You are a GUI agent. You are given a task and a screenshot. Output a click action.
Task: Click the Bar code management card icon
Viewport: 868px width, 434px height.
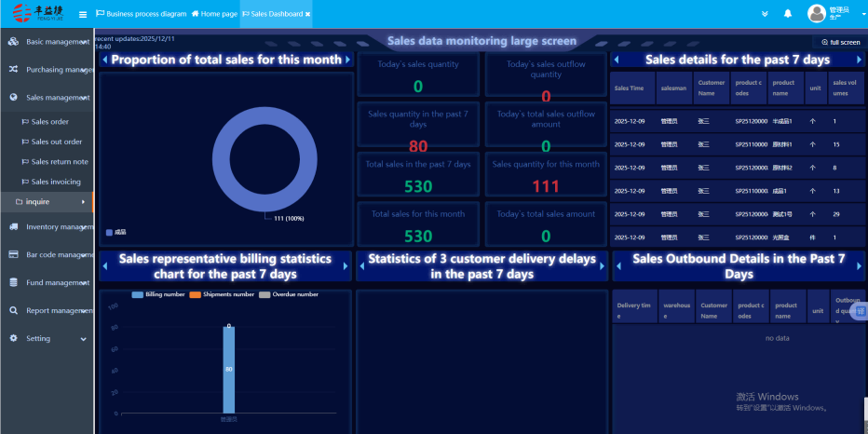click(14, 254)
